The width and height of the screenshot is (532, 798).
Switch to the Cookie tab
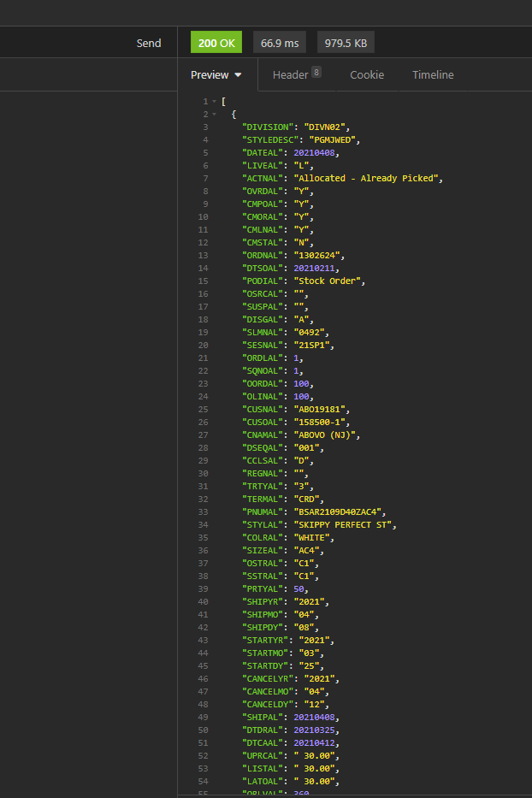click(367, 74)
